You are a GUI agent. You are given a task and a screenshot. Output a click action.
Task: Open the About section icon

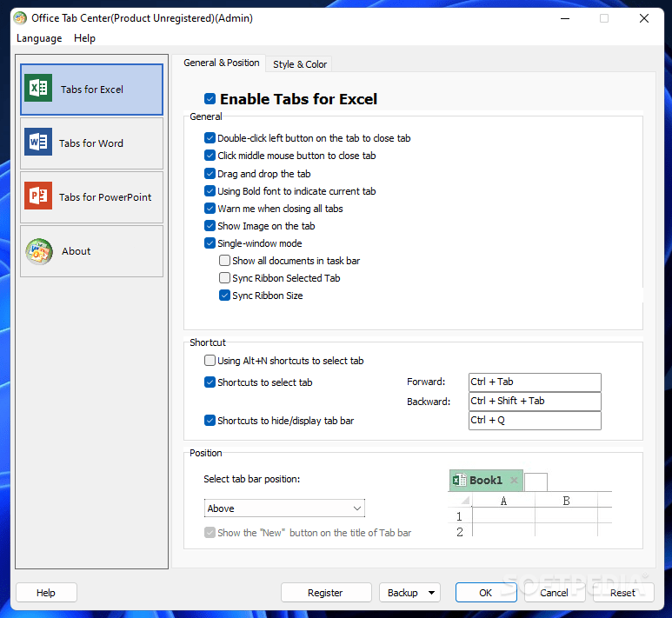point(39,251)
